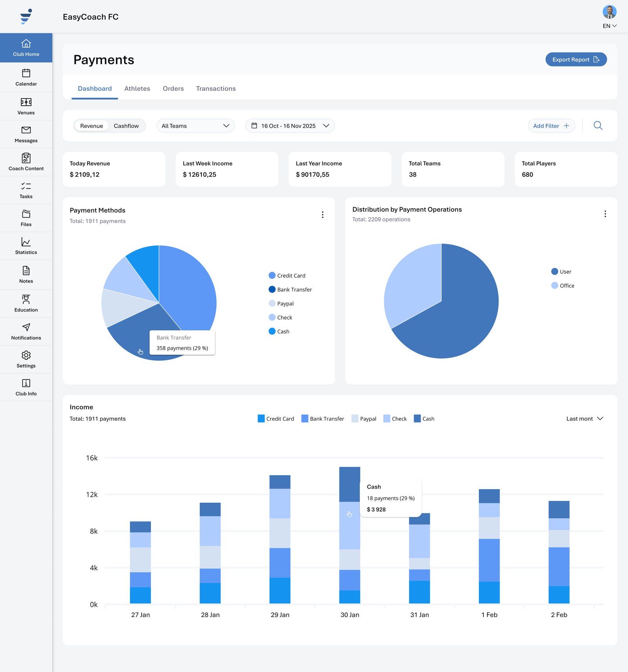This screenshot has height=672, width=628.
Task: Open Coach Content section
Action: (x=26, y=162)
